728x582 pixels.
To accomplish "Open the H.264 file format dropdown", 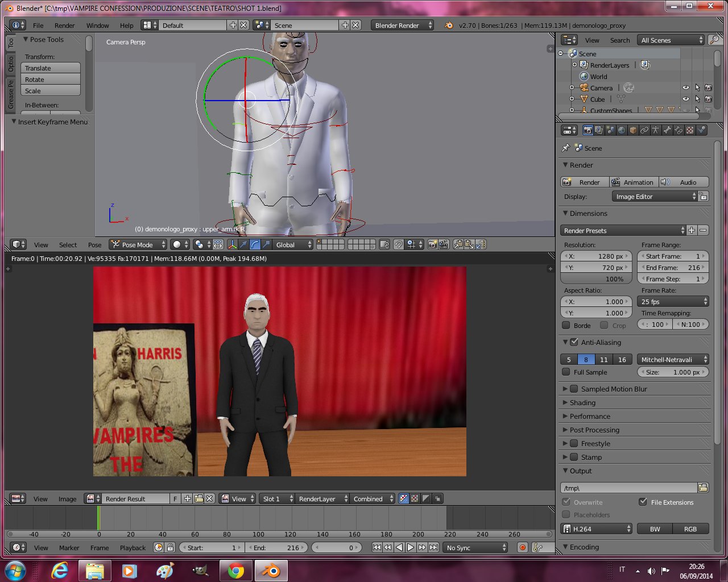I will click(597, 529).
